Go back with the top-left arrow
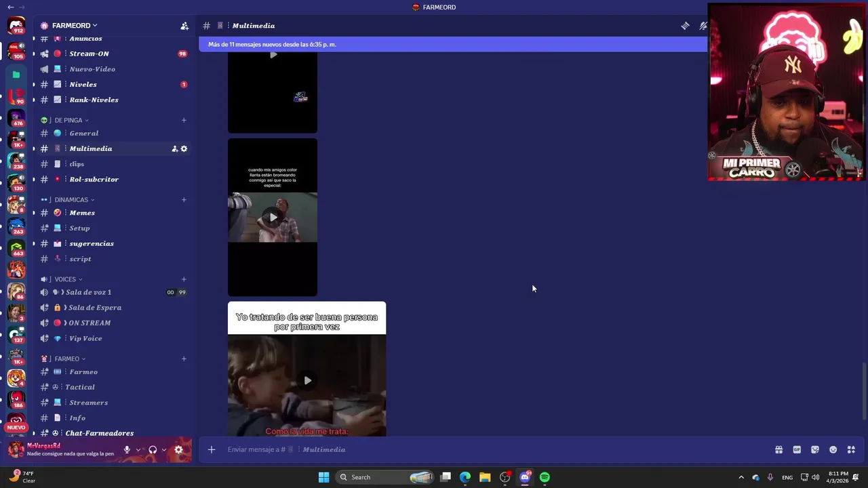This screenshot has width=868, height=488. (x=10, y=7)
